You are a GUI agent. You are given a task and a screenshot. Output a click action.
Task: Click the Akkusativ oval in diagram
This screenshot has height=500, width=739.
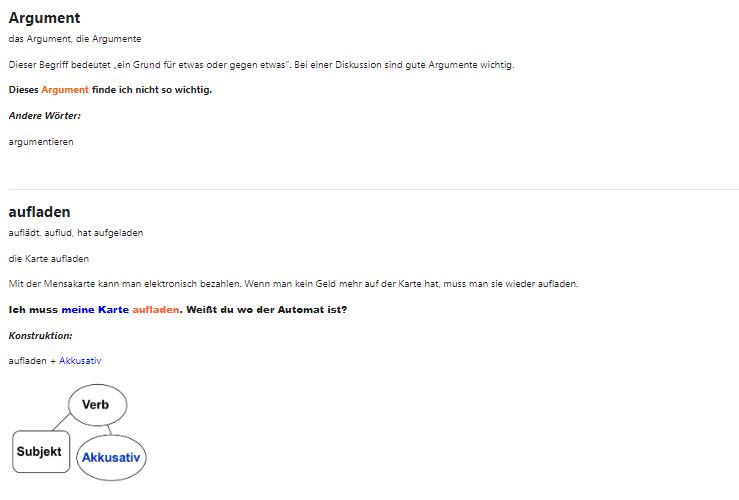(111, 457)
